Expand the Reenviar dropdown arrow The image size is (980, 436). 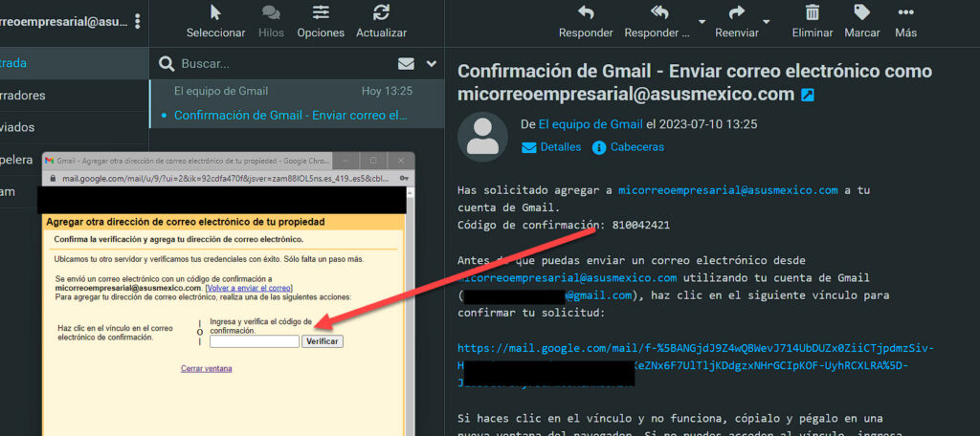(x=766, y=21)
